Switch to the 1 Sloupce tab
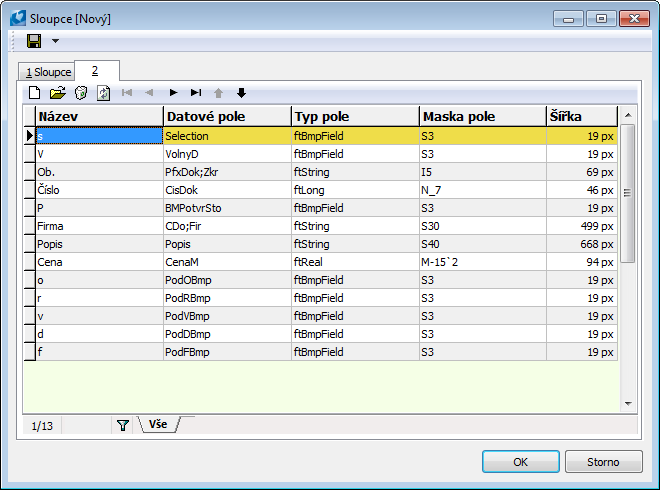 48,72
